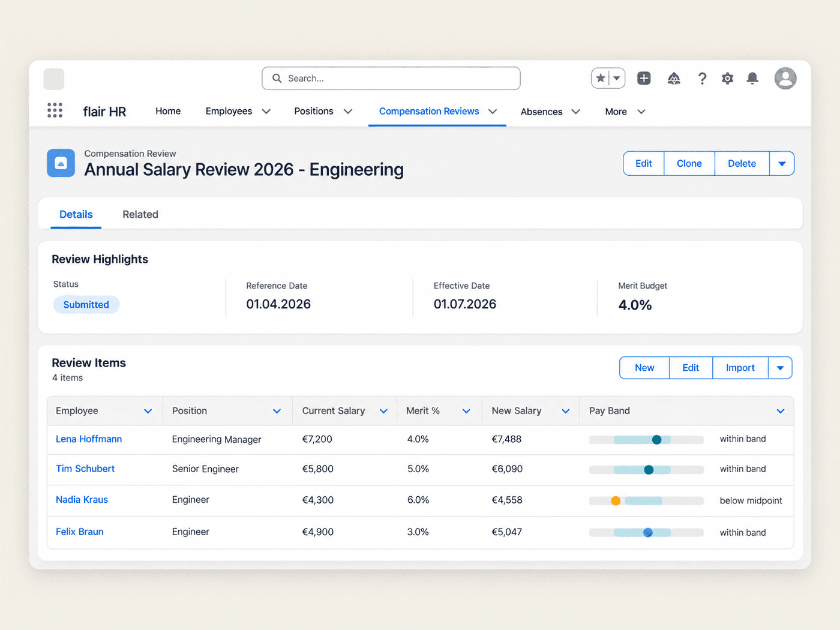Open the global actions plus icon
This screenshot has width=840, height=630.
click(644, 78)
